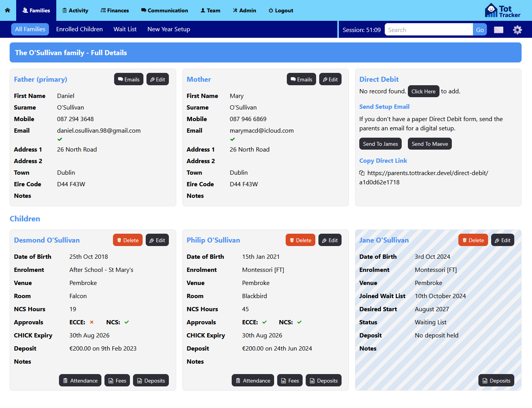The image size is (532, 408).
Task: Click the Search input field
Action: pyautogui.click(x=428, y=30)
